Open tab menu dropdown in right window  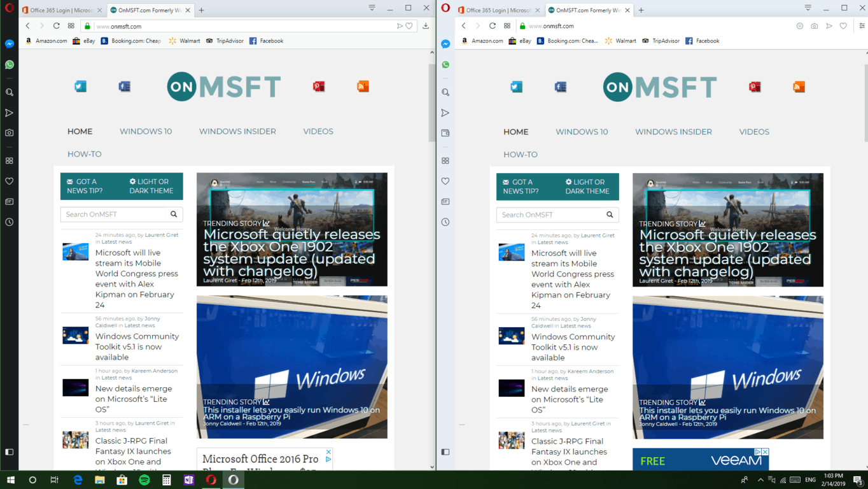pos(808,8)
